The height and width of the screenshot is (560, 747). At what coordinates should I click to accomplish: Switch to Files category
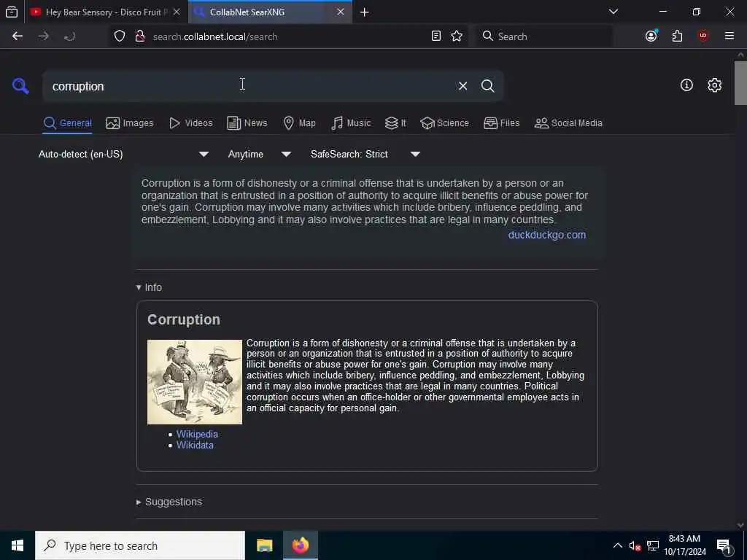point(502,122)
